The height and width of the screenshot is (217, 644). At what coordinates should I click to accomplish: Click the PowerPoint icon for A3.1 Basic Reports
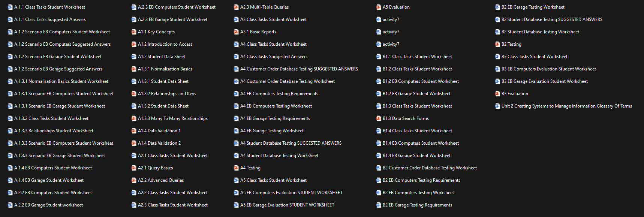pyautogui.click(x=236, y=32)
